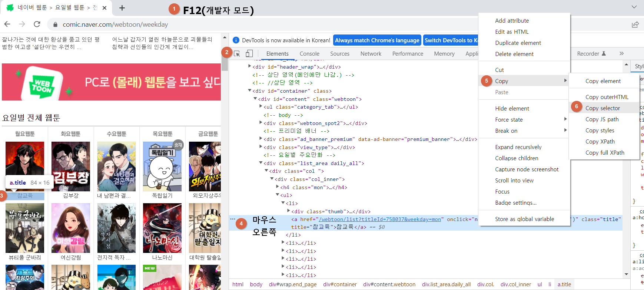Screen dimensions: 644x290
Task: Switch to the Network tab
Action: click(x=371, y=54)
